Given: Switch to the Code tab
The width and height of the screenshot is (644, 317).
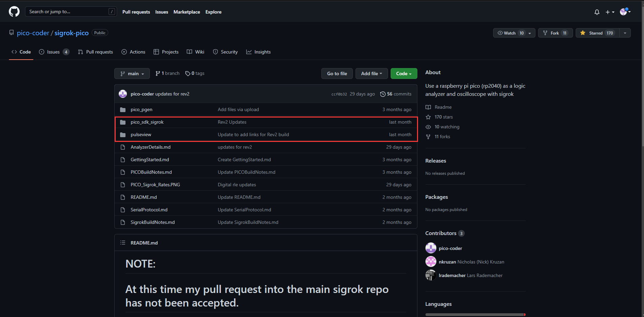Looking at the screenshot, I should click(x=21, y=52).
